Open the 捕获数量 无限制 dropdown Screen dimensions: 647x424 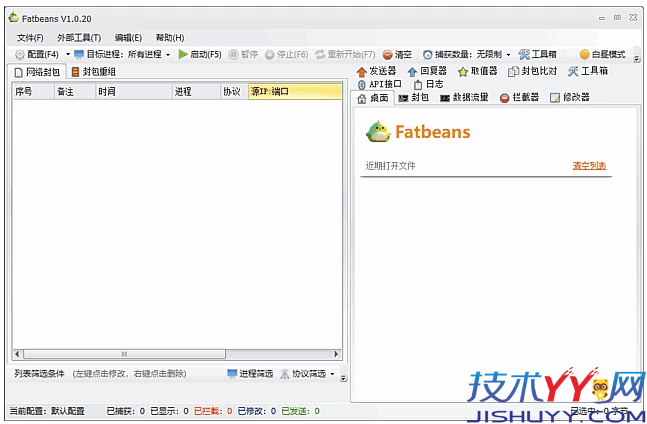pyautogui.click(x=467, y=54)
